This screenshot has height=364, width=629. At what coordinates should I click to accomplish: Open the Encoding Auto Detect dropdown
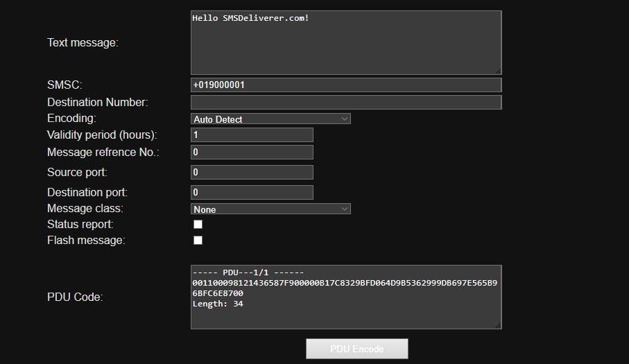[x=270, y=119]
